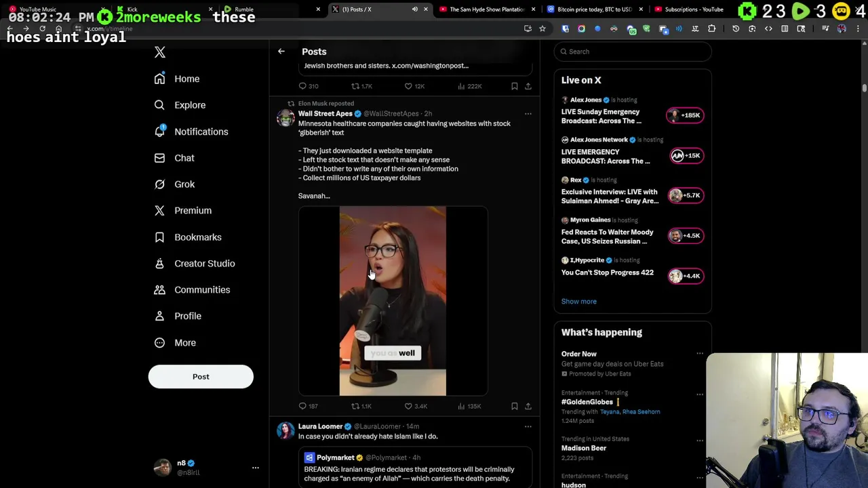
Task: Click the Creator Studio icon
Action: click(x=159, y=264)
